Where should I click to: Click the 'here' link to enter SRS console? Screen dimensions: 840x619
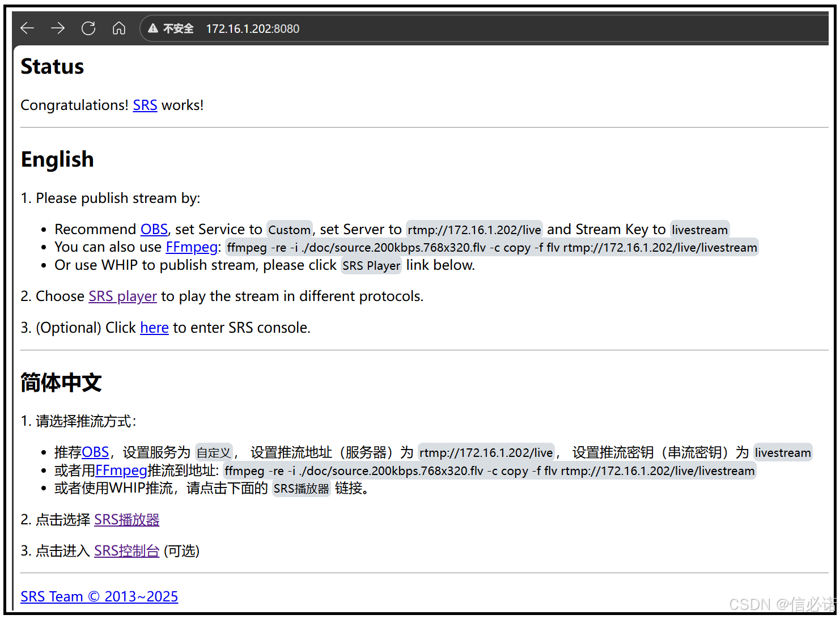155,328
